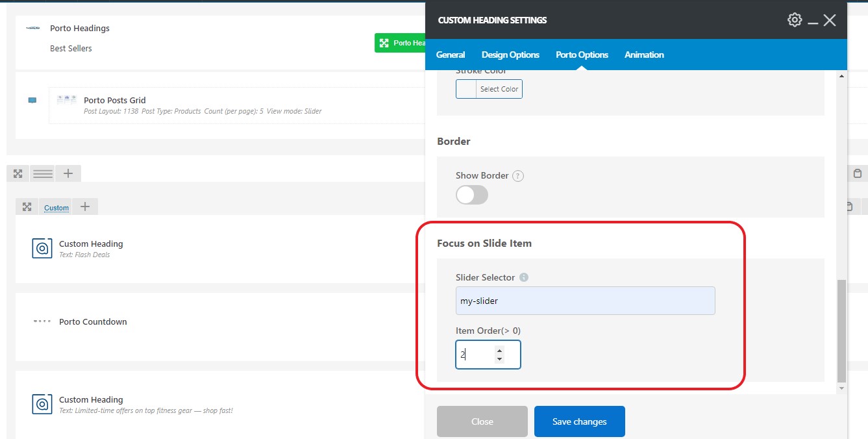Click the Porto Posts Grid element icon

pos(66,101)
